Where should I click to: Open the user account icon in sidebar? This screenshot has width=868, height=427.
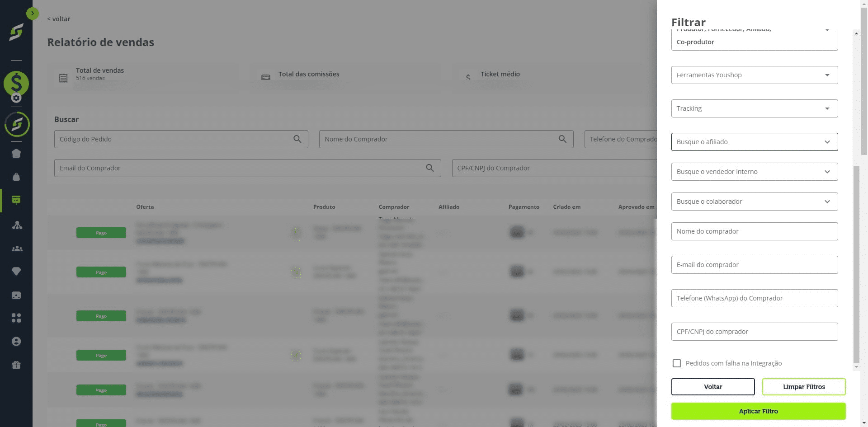pos(16,341)
